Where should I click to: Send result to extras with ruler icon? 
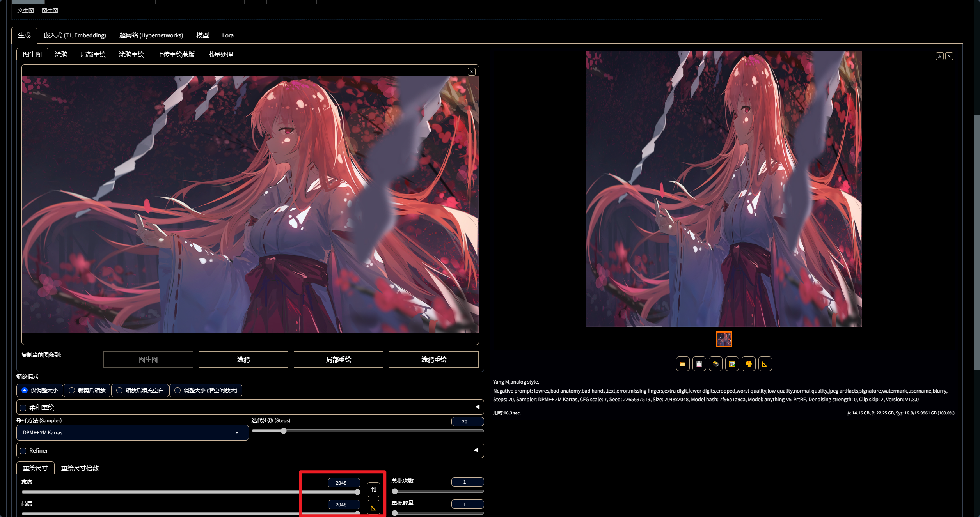click(x=765, y=364)
